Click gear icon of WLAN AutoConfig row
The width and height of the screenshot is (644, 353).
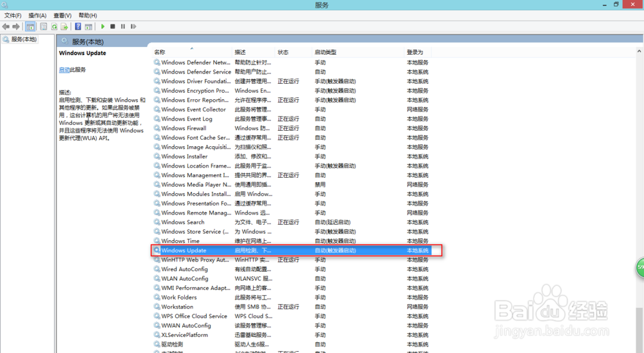coord(157,279)
